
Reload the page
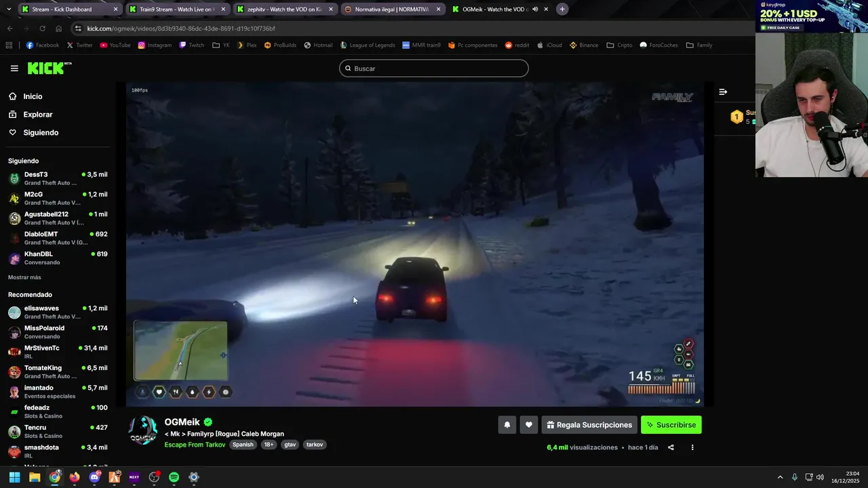pyautogui.click(x=42, y=28)
